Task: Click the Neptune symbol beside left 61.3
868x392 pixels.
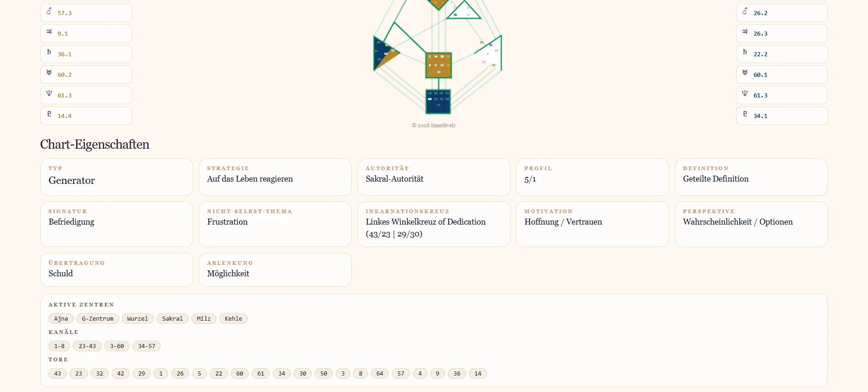Action: [49, 93]
